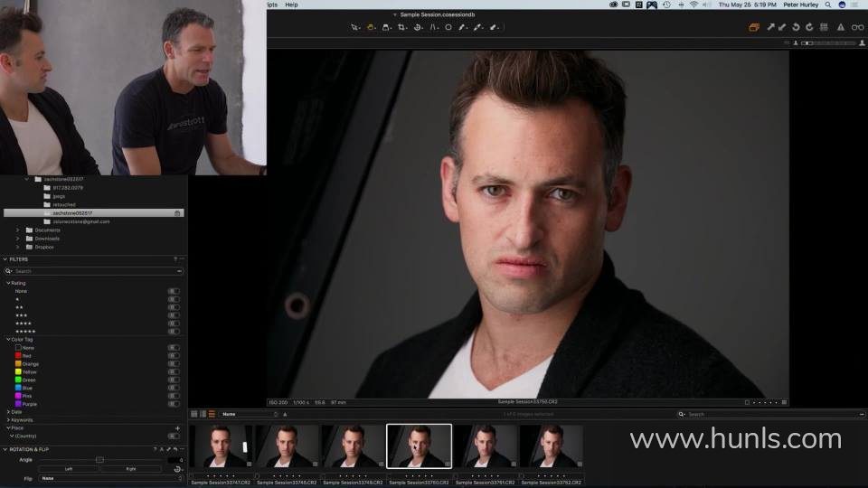Image resolution: width=868 pixels, height=488 pixels.
Task: Click the Undo arrow in toolbar
Action: tap(796, 27)
